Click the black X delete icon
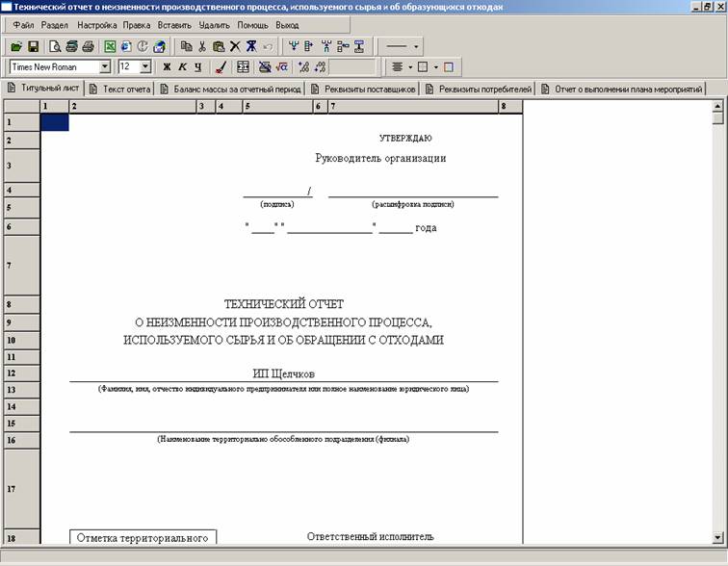The height and width of the screenshot is (566, 728). pos(235,46)
